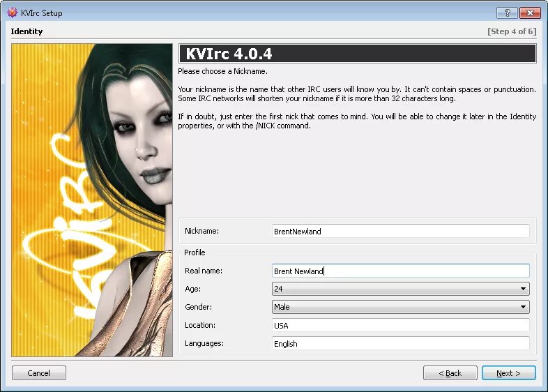This screenshot has width=548, height=392.
Task: Click the help question mark button
Action: [507, 13]
